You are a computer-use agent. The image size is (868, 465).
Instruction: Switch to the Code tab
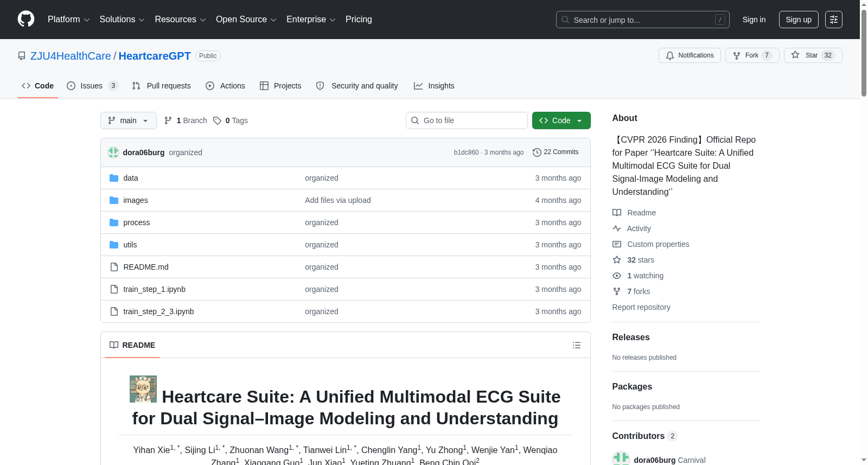38,86
